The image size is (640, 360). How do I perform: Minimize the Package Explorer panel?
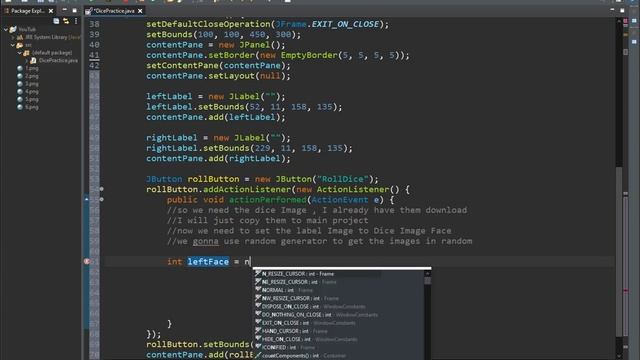pyautogui.click(x=64, y=10)
